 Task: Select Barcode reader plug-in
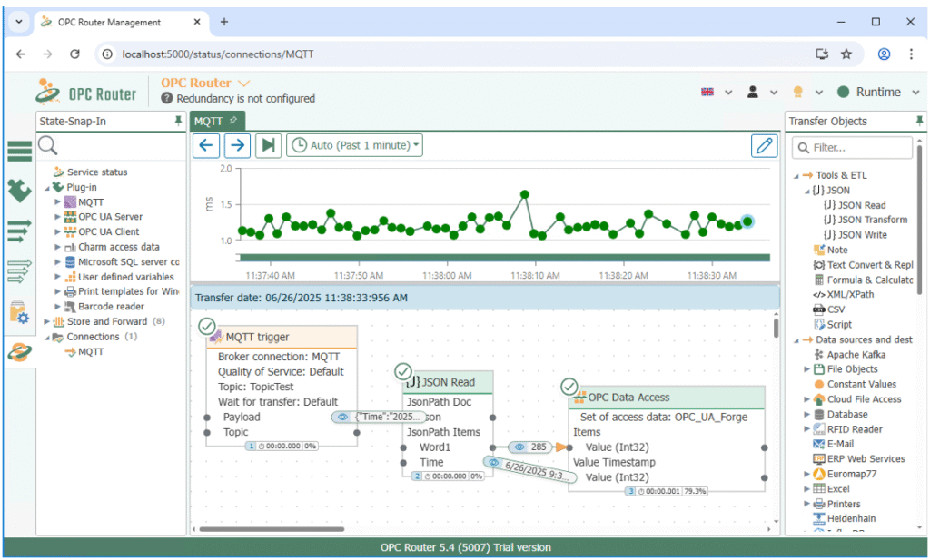pos(111,307)
